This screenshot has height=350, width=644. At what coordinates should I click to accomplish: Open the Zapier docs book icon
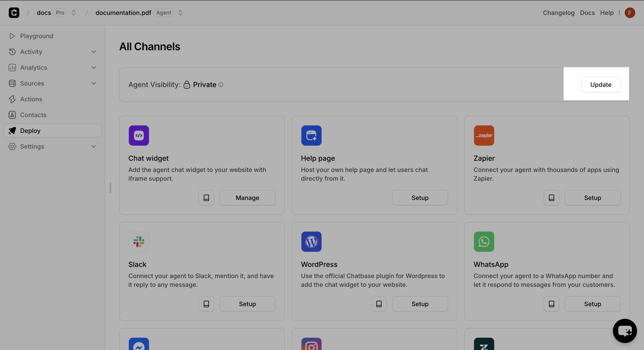coord(551,198)
